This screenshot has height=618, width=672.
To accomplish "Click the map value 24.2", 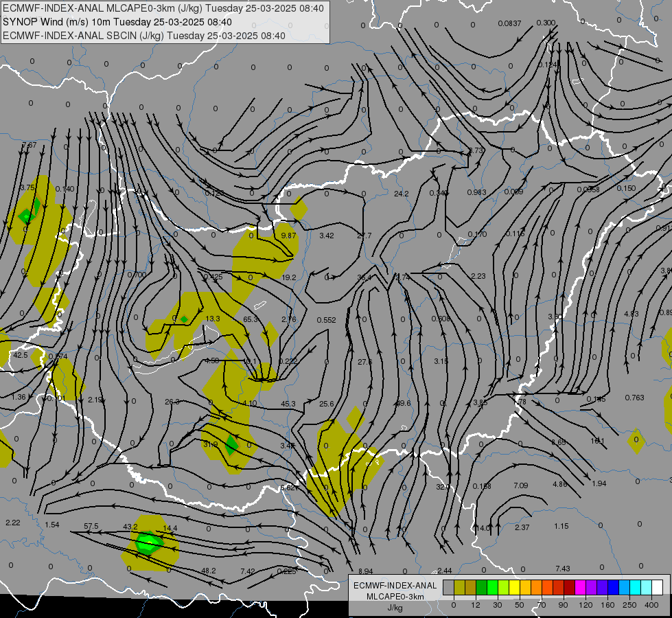I will (401, 194).
